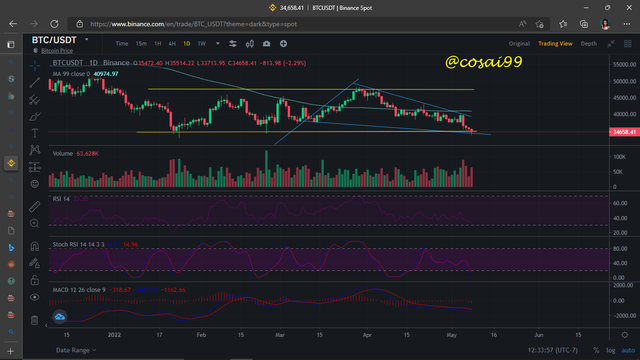The width and height of the screenshot is (640, 360).
Task: Go back with browser back arrow
Action: (13, 24)
